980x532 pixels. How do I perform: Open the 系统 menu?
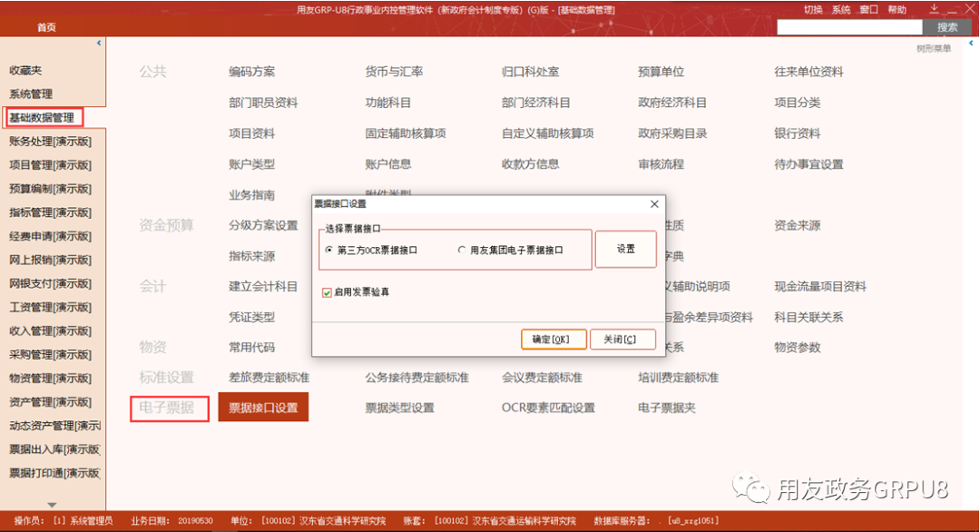pos(841,9)
